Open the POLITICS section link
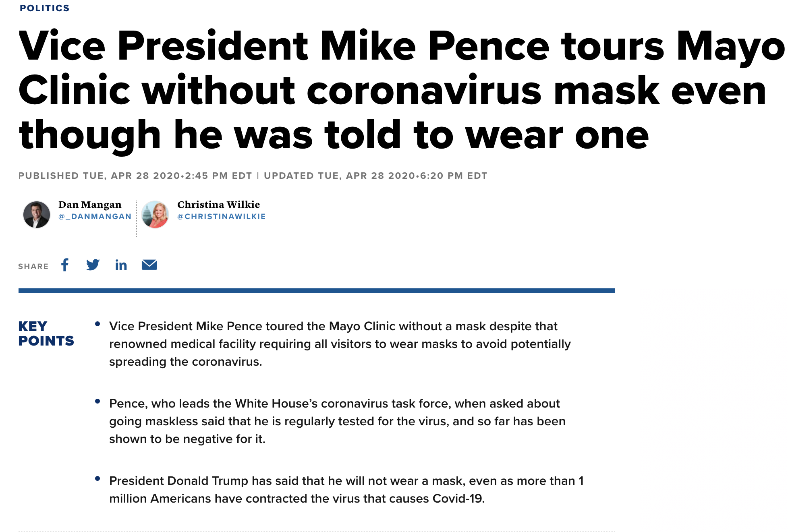 44,8
